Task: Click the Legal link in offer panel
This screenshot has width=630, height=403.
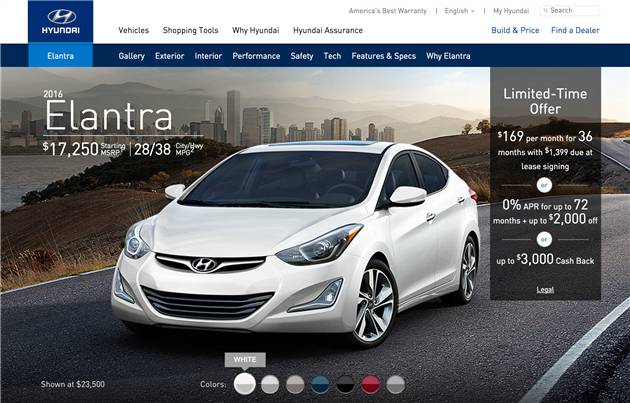Action: pyautogui.click(x=545, y=289)
